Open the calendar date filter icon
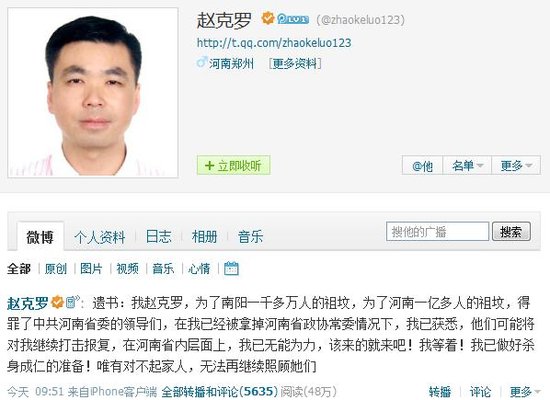 (x=231, y=268)
